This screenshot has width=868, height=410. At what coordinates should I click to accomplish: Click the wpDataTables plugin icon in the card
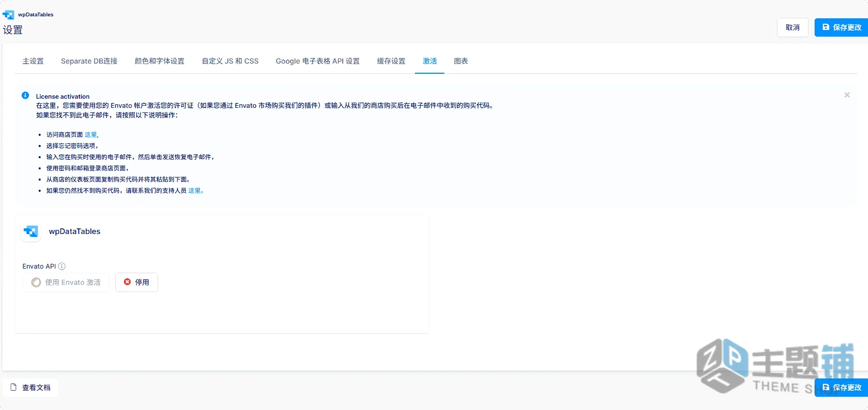[31, 231]
